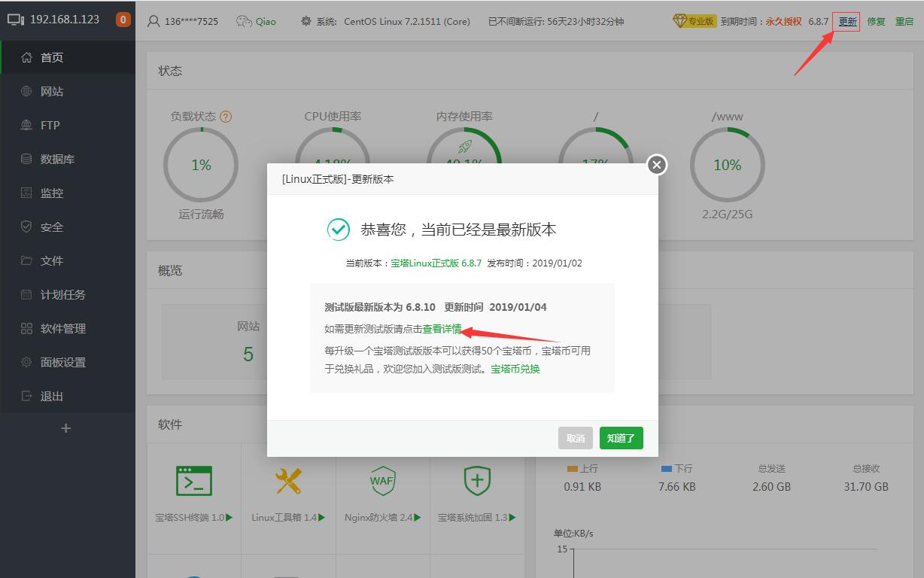This screenshot has width=924, height=578.
Task: Click the monitoring chart icon for 监控
Action: coord(27,193)
